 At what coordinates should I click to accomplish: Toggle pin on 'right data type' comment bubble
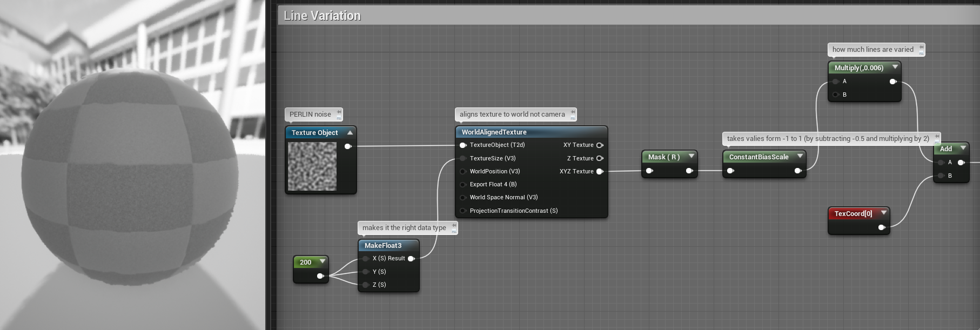(x=454, y=226)
